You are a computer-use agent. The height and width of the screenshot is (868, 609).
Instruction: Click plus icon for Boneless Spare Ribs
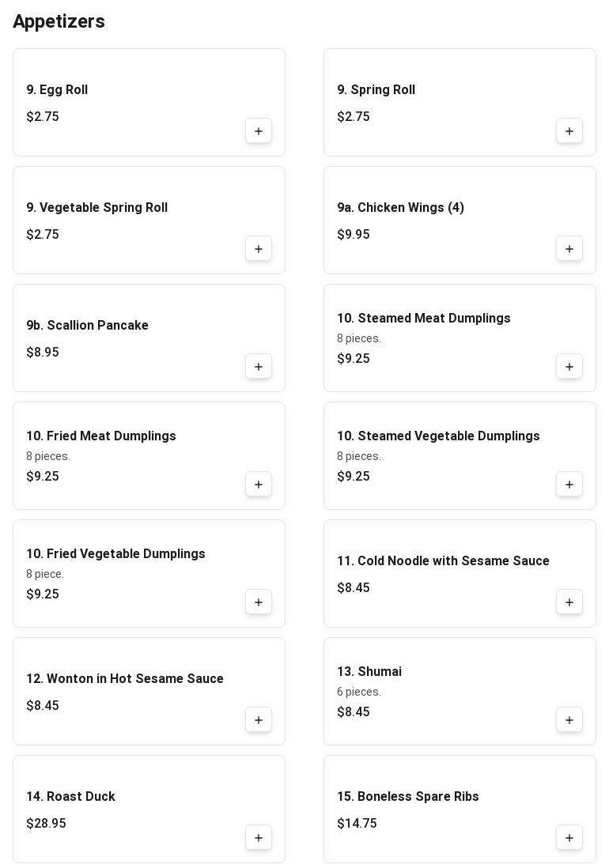(x=569, y=838)
